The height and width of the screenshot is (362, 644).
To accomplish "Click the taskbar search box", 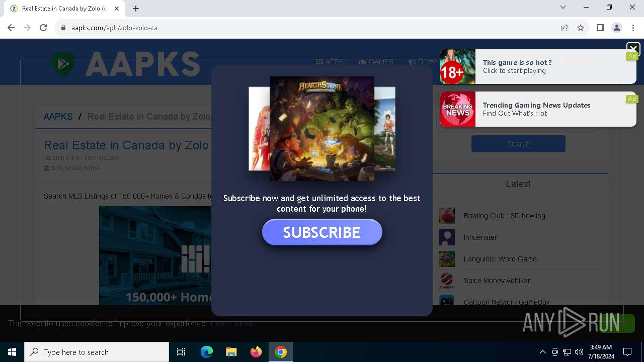I will [97, 352].
